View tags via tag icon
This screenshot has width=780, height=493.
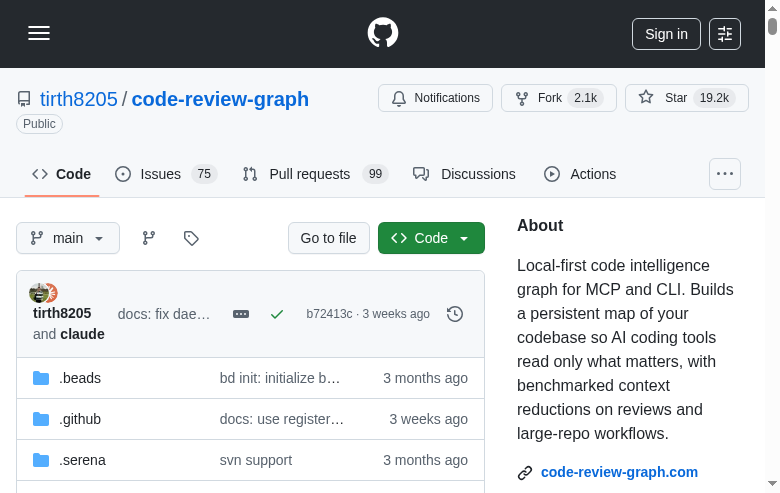[191, 238]
